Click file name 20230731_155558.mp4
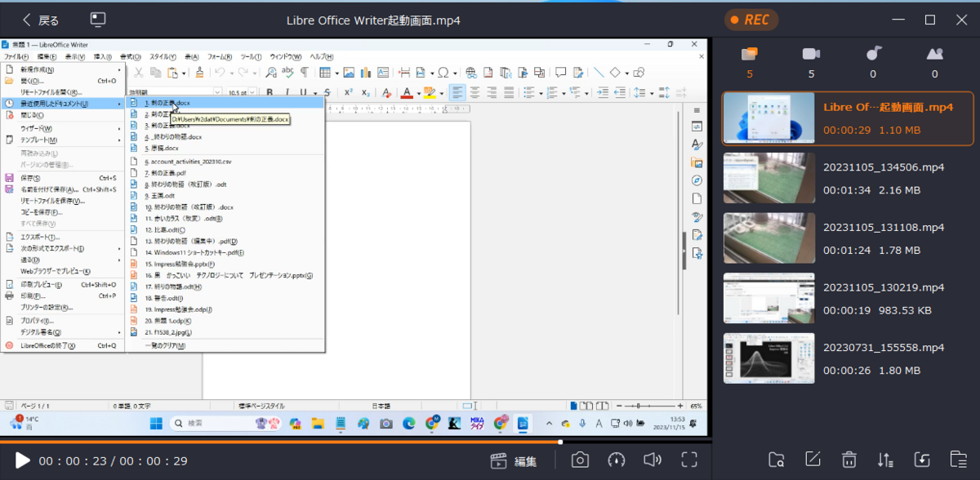The height and width of the screenshot is (480, 980). coord(884,347)
